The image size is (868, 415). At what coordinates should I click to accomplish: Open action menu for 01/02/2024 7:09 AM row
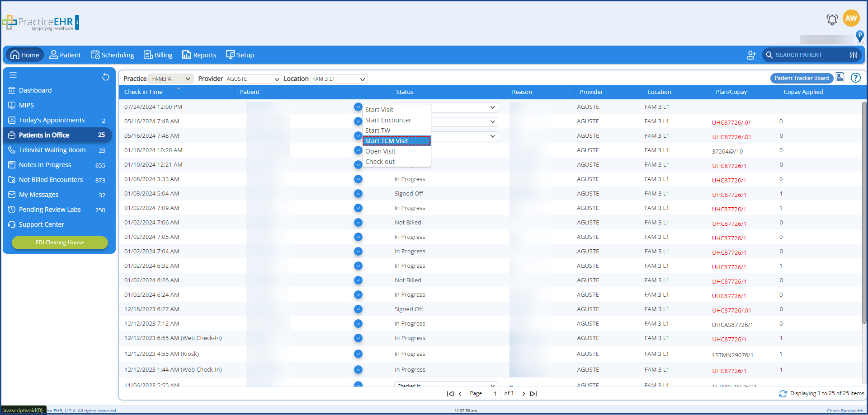tap(358, 208)
